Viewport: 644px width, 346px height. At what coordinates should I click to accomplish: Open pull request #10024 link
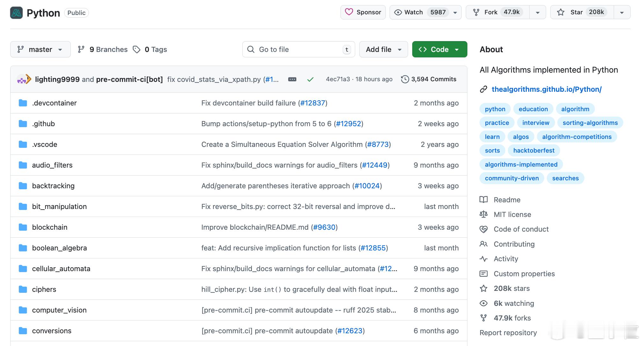[x=367, y=186]
